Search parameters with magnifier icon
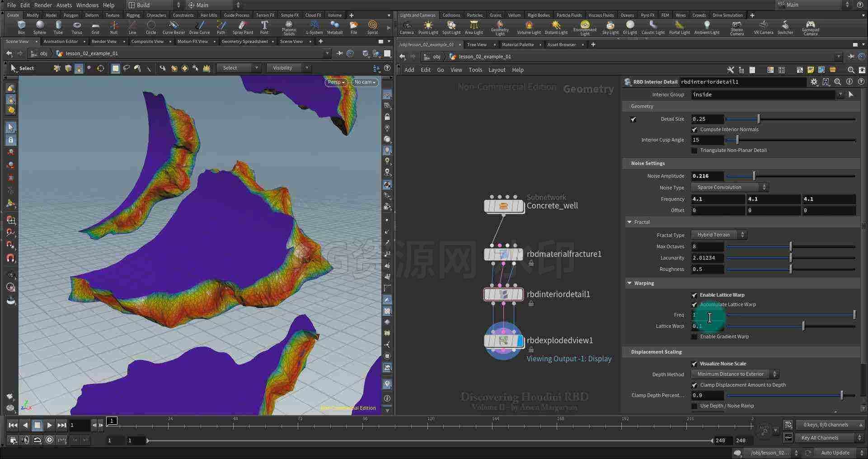This screenshot has height=459, width=868. (x=837, y=82)
